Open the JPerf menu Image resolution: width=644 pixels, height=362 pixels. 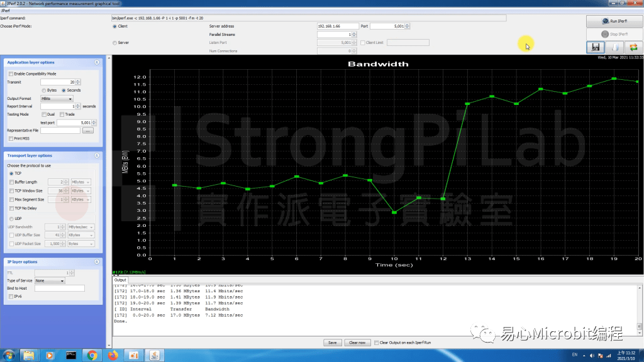(5, 11)
